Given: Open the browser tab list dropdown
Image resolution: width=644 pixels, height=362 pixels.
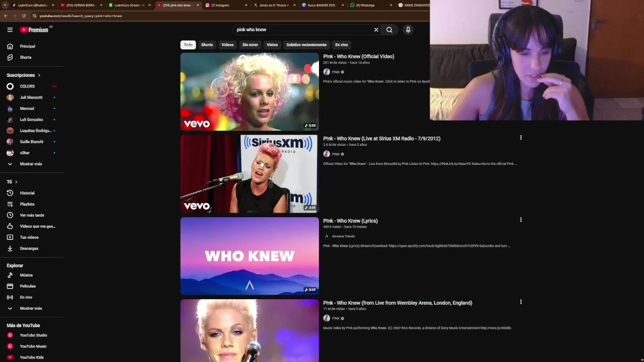Looking at the screenshot, I should pyautogui.click(x=6, y=5).
